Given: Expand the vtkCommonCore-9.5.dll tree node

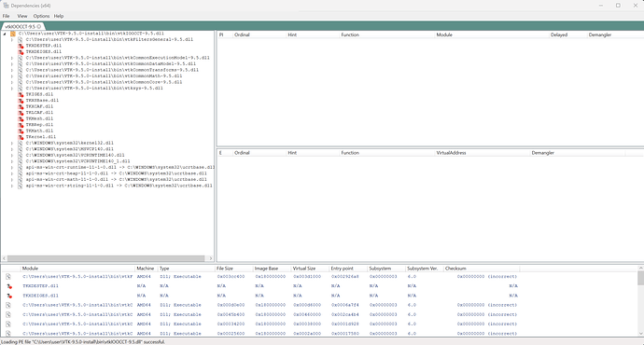Looking at the screenshot, I should pyautogui.click(x=12, y=82).
